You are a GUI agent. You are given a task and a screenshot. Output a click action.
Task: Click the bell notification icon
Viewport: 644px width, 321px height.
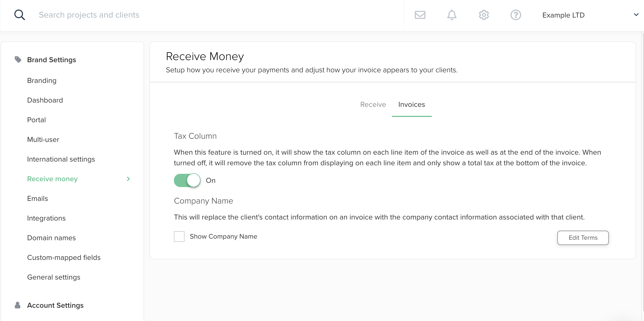click(x=452, y=15)
